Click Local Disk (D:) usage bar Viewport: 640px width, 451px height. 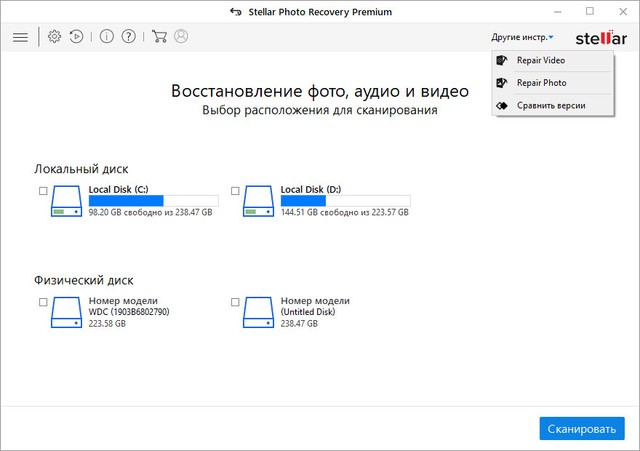(345, 200)
